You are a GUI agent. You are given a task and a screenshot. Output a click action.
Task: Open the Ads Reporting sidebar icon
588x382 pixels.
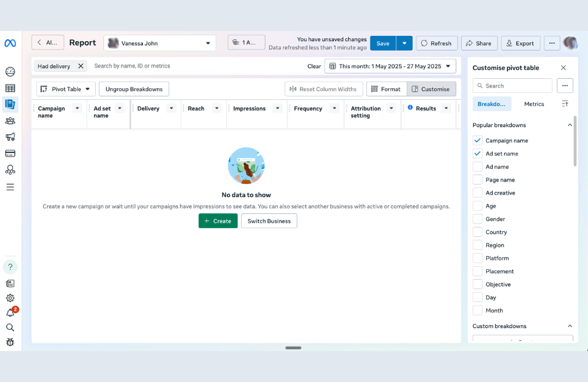(x=10, y=105)
